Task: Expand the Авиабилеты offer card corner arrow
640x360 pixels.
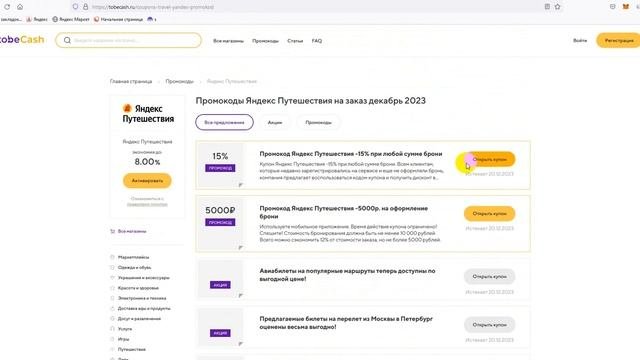Action: click(x=240, y=295)
